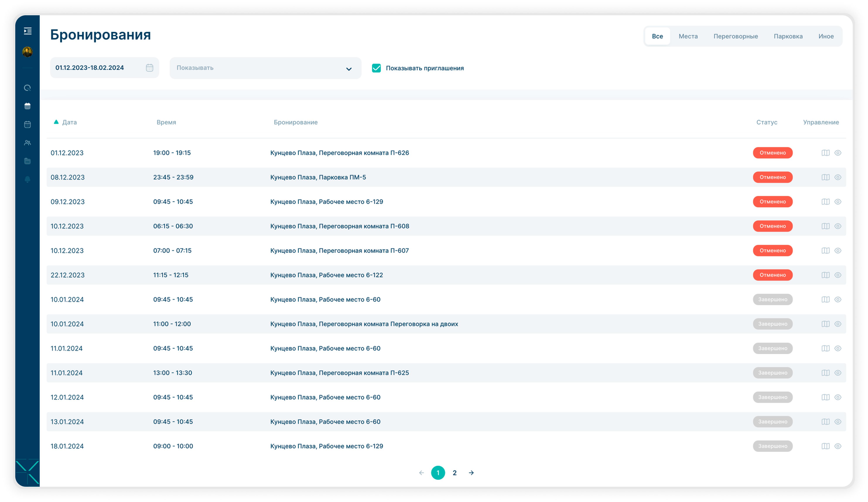
Task: Click the Отменено status badge on 22.12.2023
Action: 772,275
